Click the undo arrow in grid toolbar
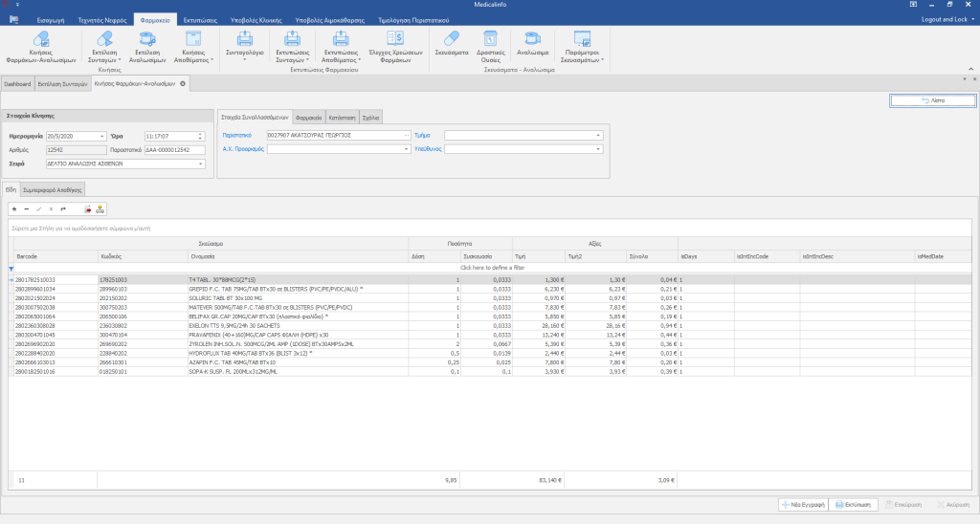This screenshot has height=524, width=980. pyautogui.click(x=63, y=208)
